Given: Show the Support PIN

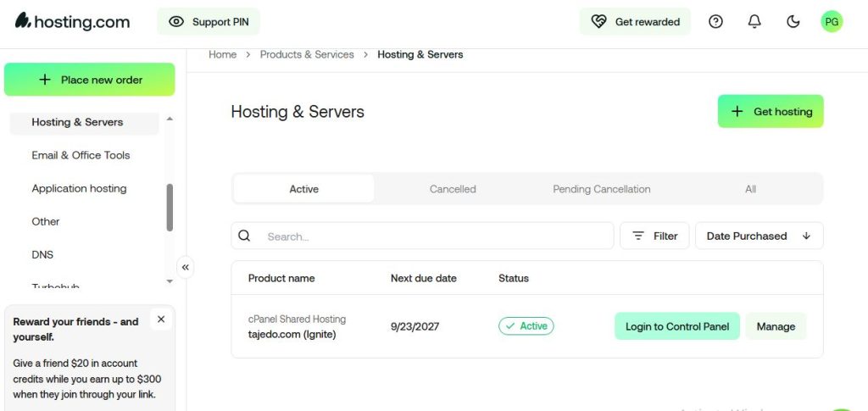Looking at the screenshot, I should click(x=209, y=21).
